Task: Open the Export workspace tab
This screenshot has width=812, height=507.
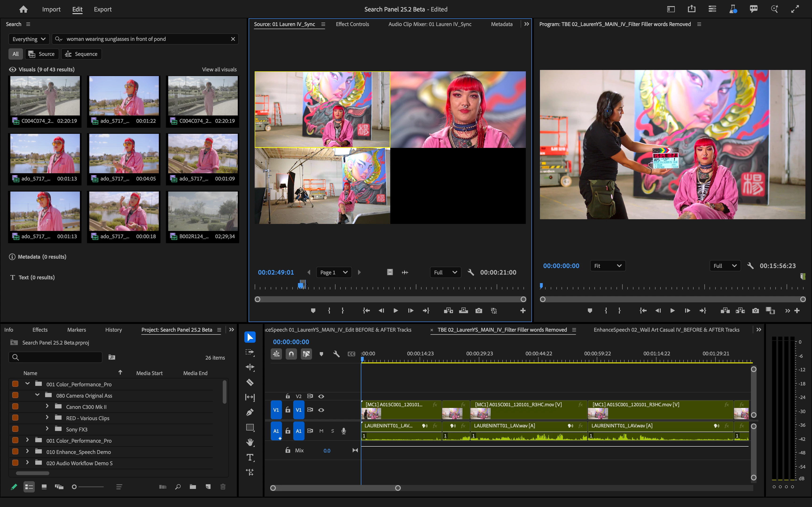Action: point(103,9)
